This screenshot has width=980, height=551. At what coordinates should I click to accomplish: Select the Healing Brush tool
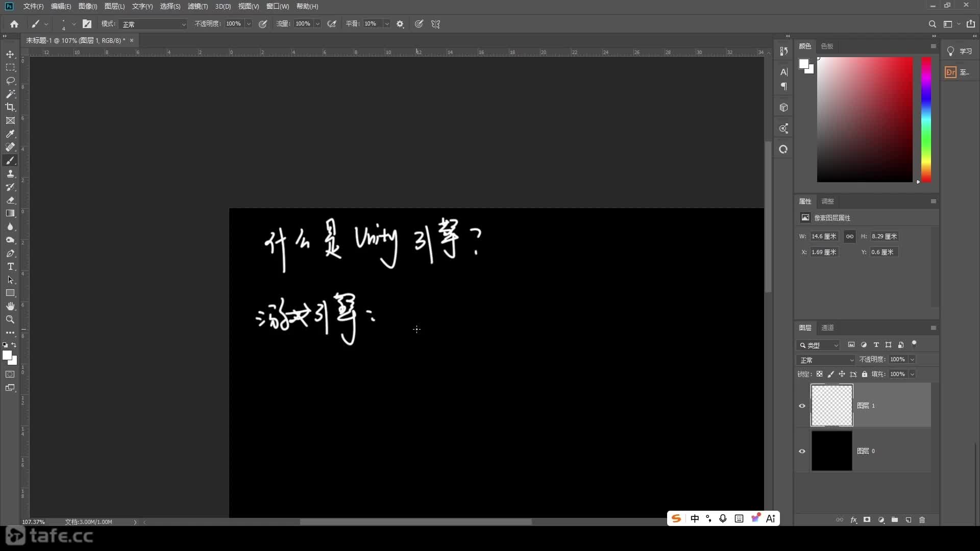[10, 147]
